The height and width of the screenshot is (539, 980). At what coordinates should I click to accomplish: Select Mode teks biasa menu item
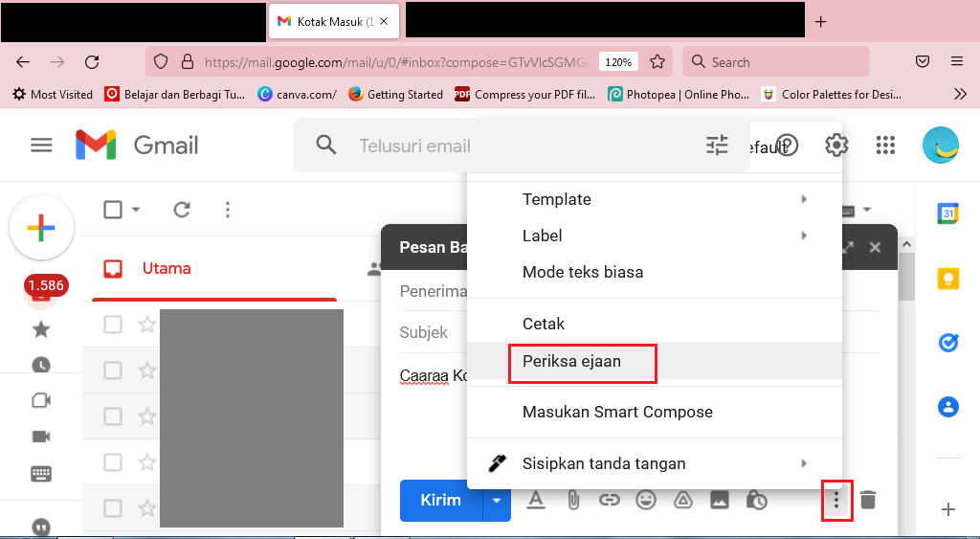(x=655, y=272)
